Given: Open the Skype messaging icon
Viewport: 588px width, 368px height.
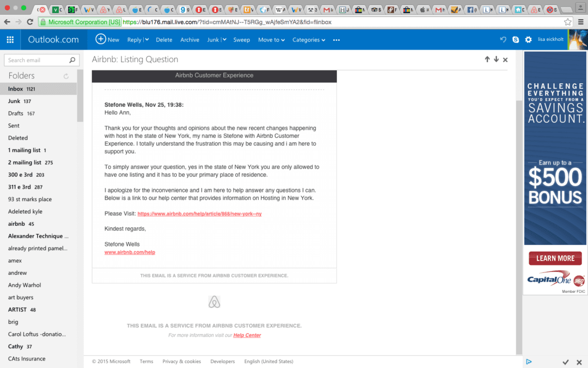Looking at the screenshot, I should (516, 39).
